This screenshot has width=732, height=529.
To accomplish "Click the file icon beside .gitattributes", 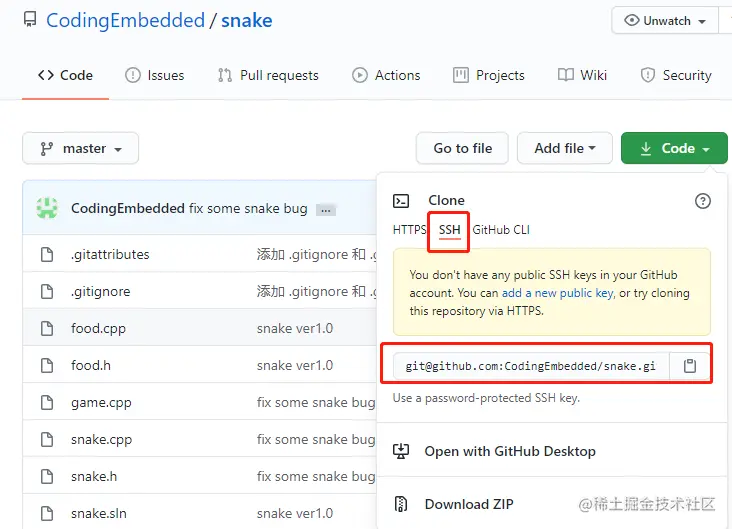I will tap(47, 254).
